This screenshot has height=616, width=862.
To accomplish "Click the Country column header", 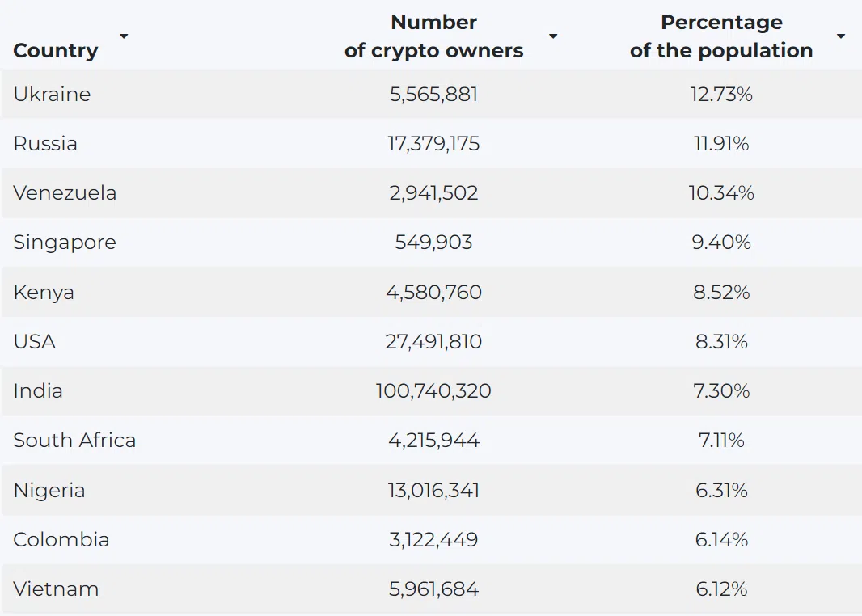I will click(56, 51).
